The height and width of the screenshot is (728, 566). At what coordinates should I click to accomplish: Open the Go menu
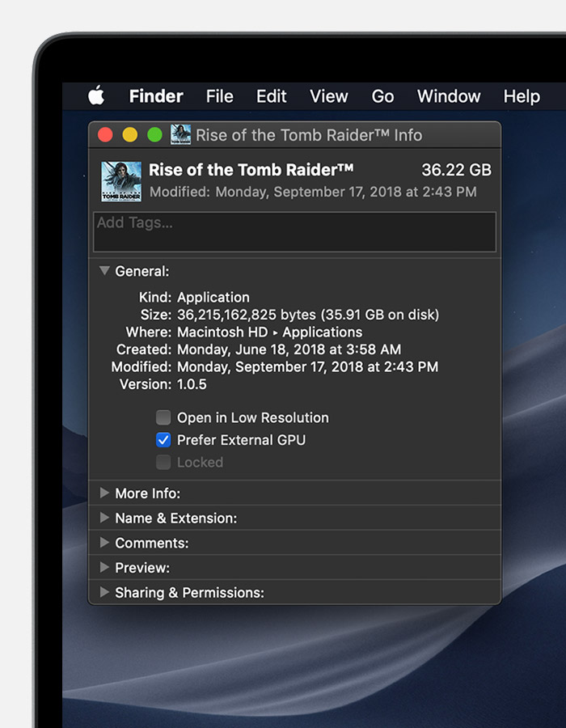(382, 96)
